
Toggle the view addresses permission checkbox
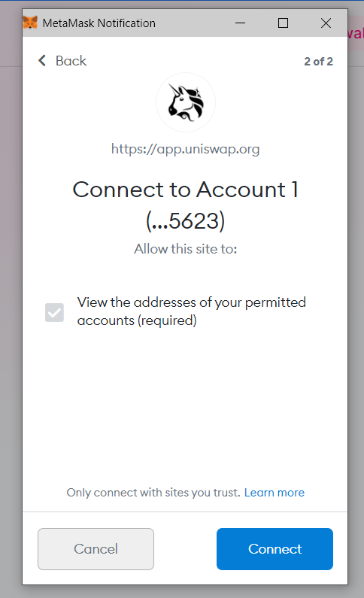coord(54,313)
